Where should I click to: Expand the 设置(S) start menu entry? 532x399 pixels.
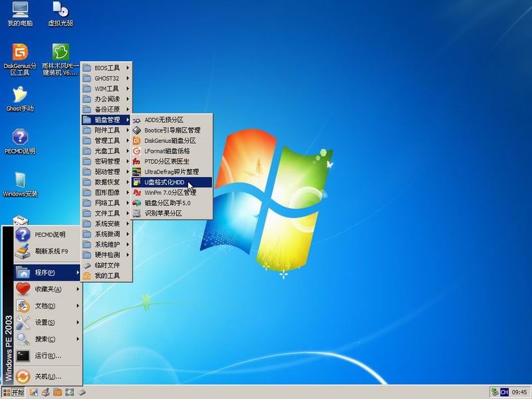pos(48,323)
